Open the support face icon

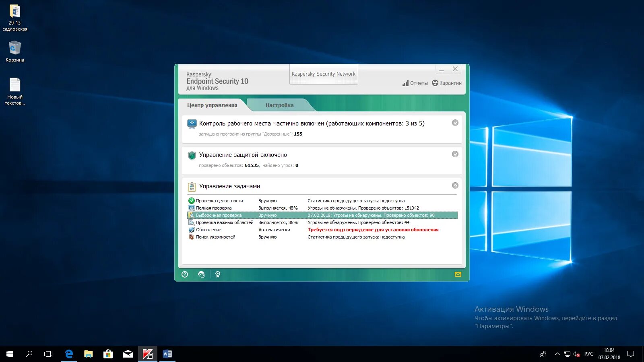click(x=201, y=274)
